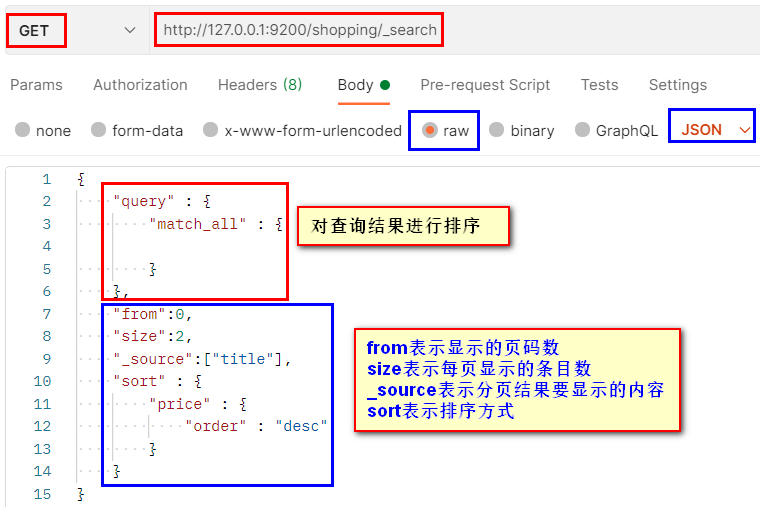Screen dimensions: 760x507
Task: Switch to the Authorization tab
Action: 140,85
